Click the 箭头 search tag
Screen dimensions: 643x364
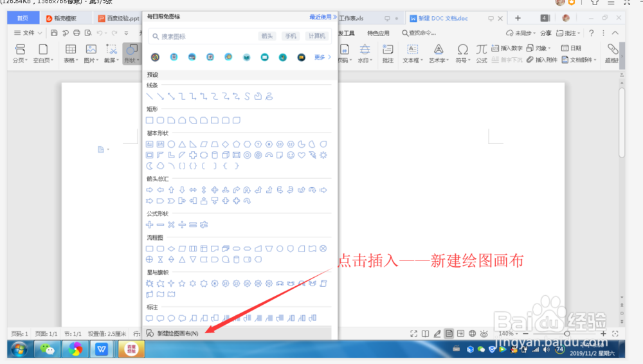pos(267,36)
